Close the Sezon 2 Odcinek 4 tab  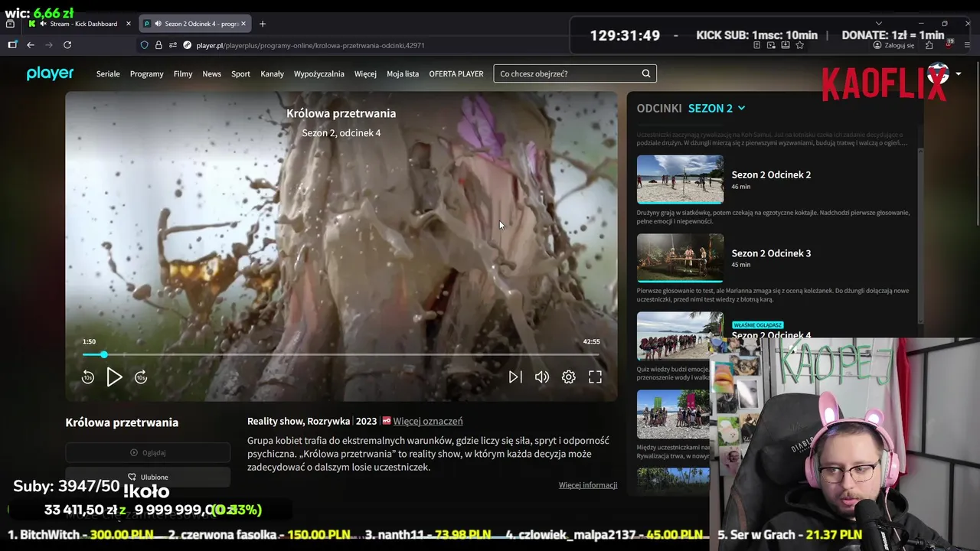[243, 24]
